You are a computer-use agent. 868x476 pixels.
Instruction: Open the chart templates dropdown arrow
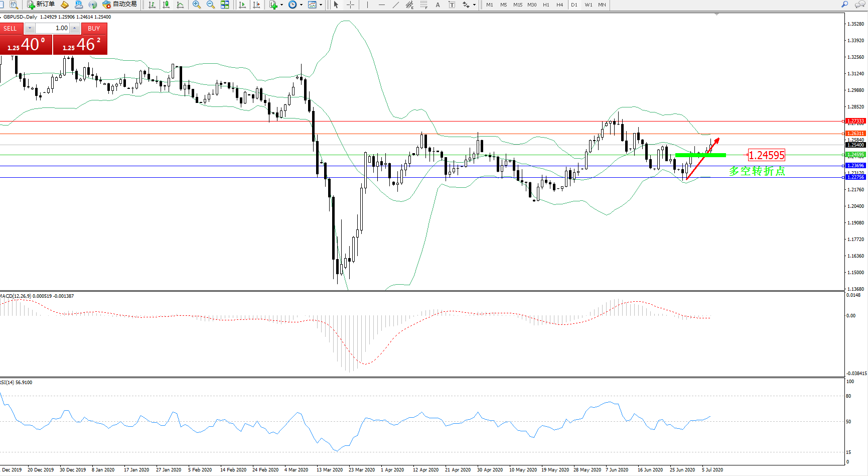321,5
